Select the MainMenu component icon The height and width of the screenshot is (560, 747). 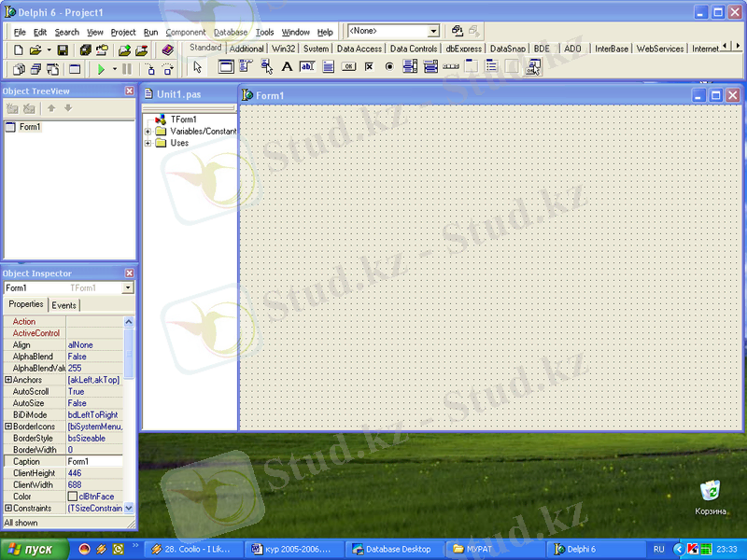[x=244, y=66]
